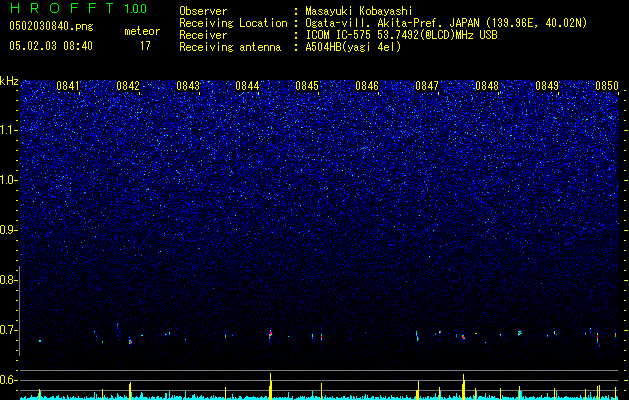The width and height of the screenshot is (629, 400).
Task: Select the filename 0502030840.png
Action: 51,26
